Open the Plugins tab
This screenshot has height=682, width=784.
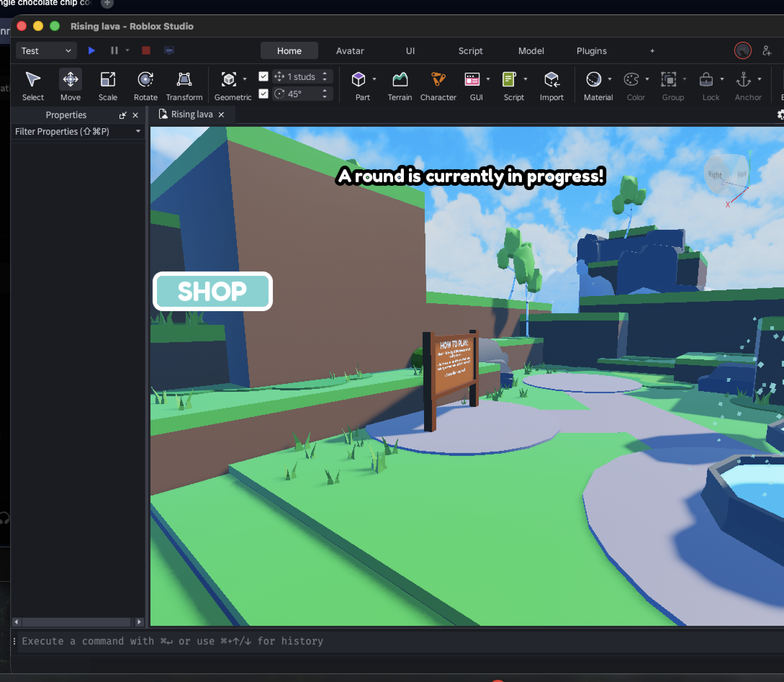pyautogui.click(x=591, y=51)
